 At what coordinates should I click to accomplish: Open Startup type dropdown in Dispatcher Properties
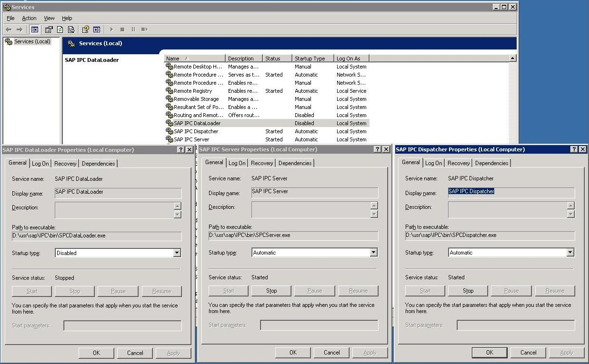click(x=570, y=252)
